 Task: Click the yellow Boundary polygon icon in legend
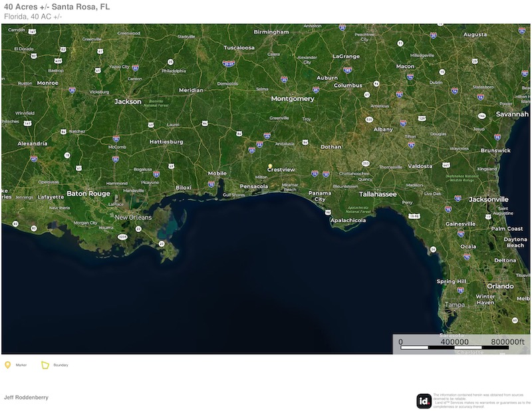[x=45, y=365]
